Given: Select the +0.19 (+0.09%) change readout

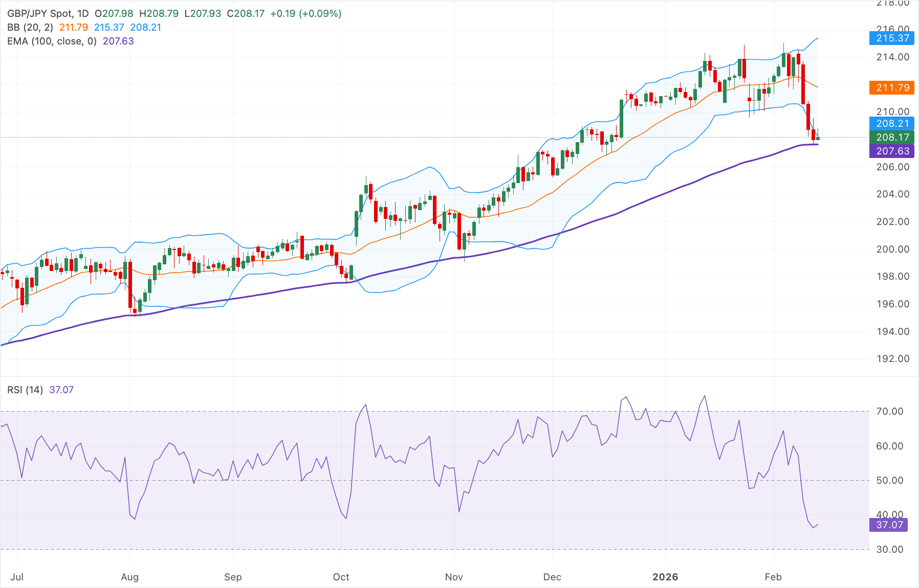Looking at the screenshot, I should coord(305,14).
